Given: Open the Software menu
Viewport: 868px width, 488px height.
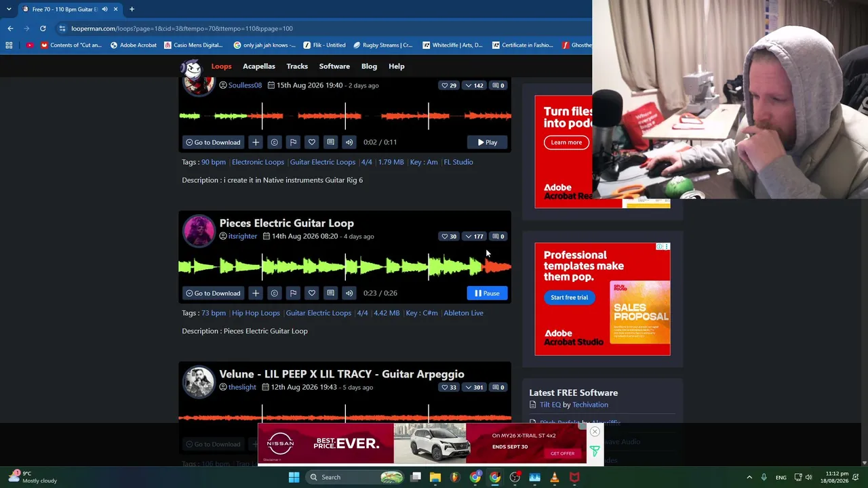Looking at the screenshot, I should tap(334, 66).
